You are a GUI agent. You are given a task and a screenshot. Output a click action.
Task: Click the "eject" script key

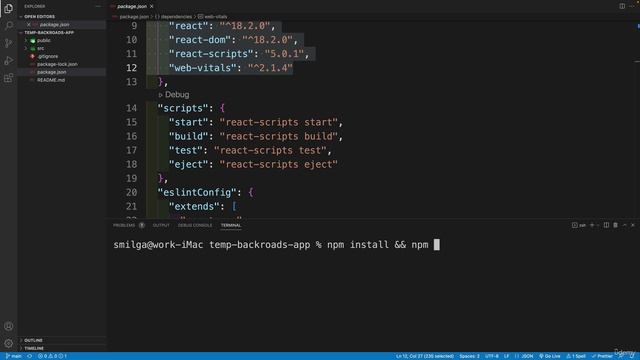pos(189,164)
